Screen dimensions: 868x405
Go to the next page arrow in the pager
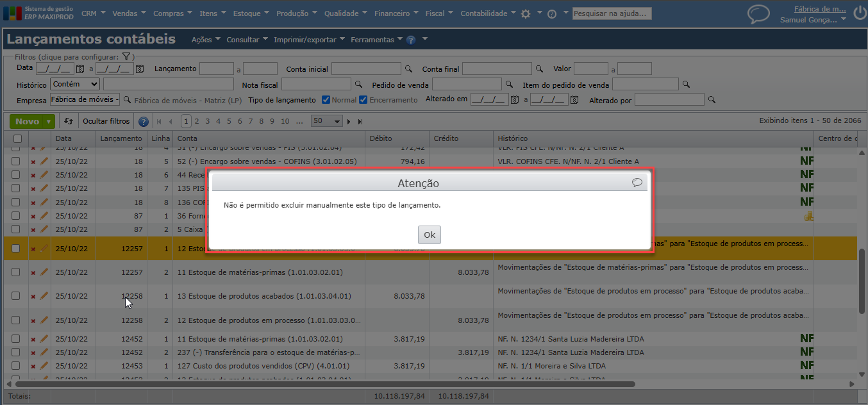(x=349, y=121)
